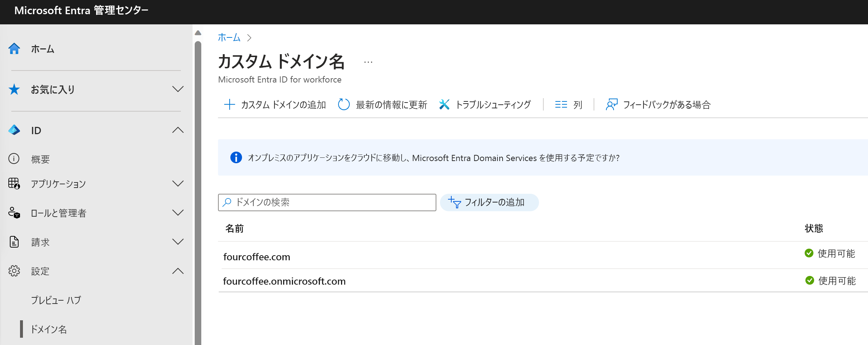Click the 概要 info circle icon

[14, 159]
